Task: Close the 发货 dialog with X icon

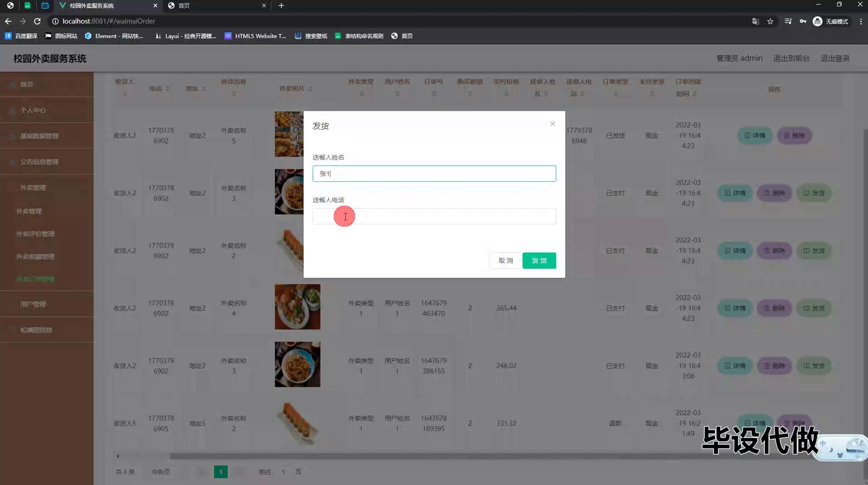Action: coord(552,124)
